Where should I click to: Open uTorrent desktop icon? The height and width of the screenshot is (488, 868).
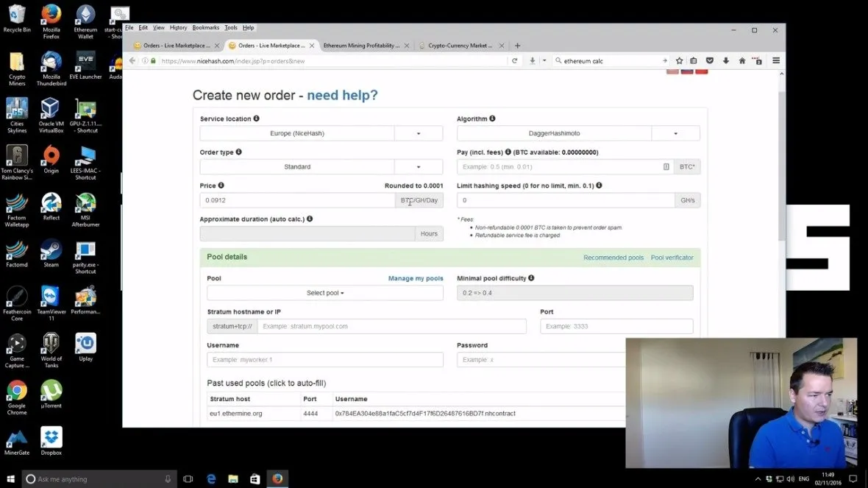tap(51, 395)
